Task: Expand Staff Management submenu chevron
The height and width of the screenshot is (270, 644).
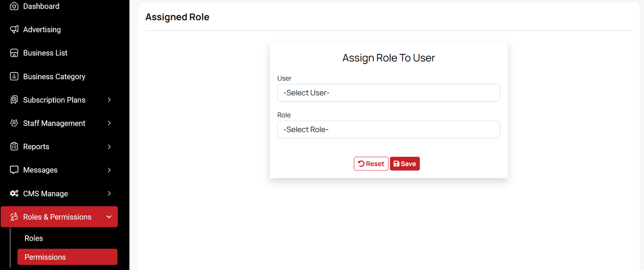Action: pos(109,123)
